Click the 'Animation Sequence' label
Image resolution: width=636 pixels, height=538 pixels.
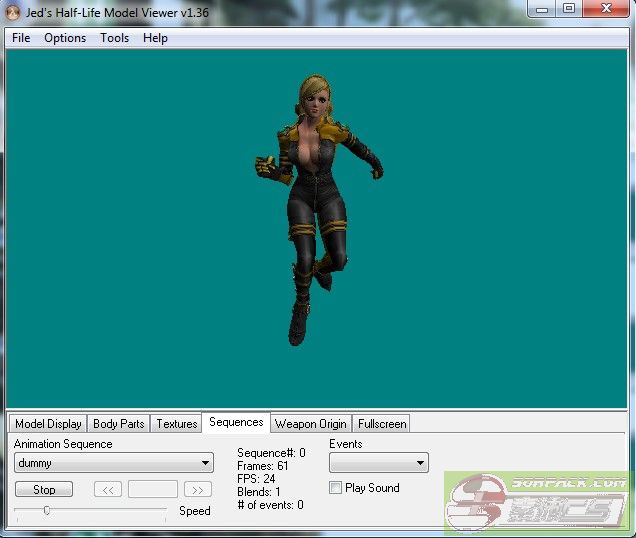click(x=63, y=444)
